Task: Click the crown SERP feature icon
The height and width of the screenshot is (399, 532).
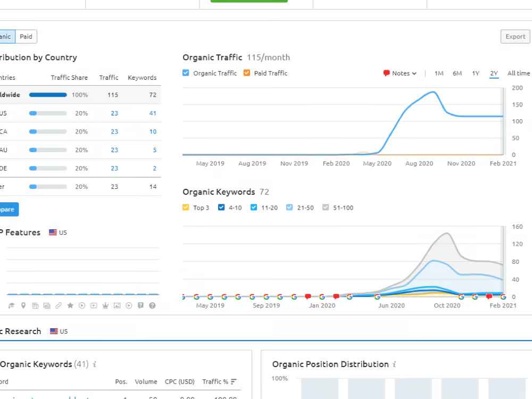Action: click(105, 305)
